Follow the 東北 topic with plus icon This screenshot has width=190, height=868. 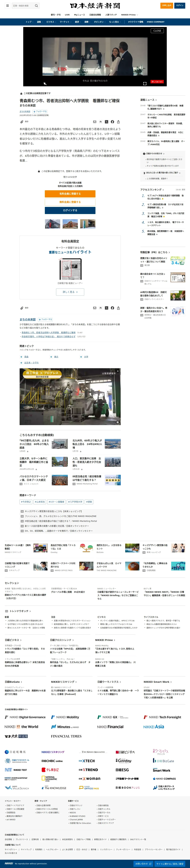51,357
